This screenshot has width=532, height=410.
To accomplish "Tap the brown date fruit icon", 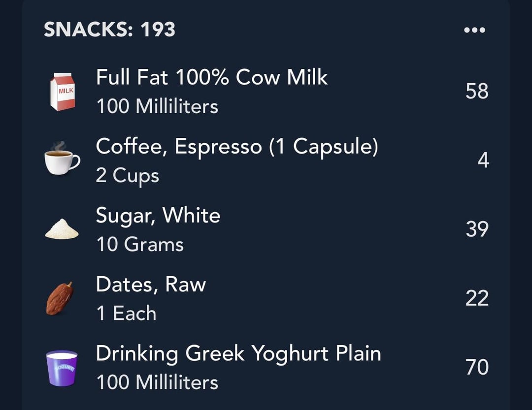I will [x=60, y=298].
